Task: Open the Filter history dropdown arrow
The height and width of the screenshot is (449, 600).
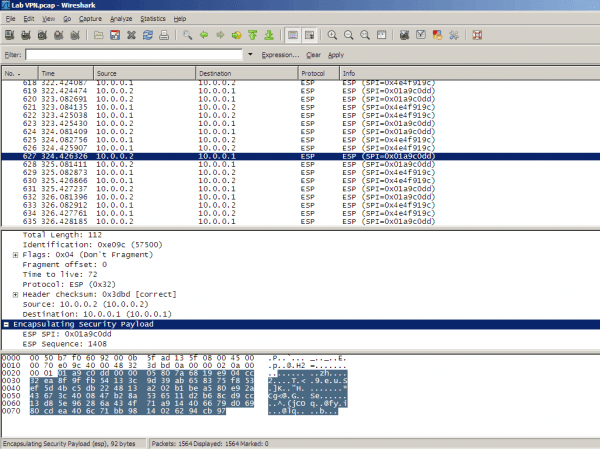Action: 251,54
